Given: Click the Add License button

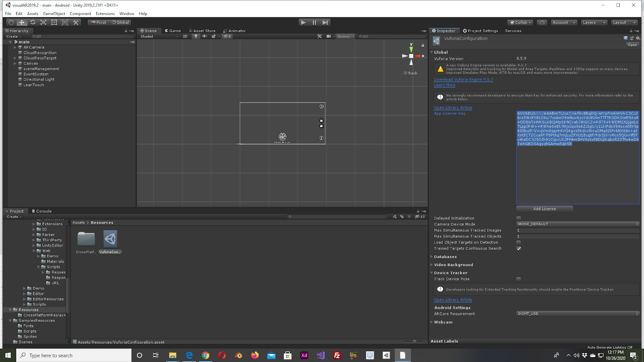Looking at the screenshot, I should 544,209.
